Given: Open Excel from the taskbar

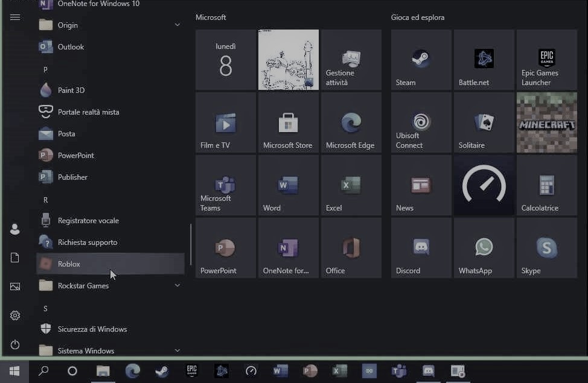Looking at the screenshot, I should (x=339, y=372).
